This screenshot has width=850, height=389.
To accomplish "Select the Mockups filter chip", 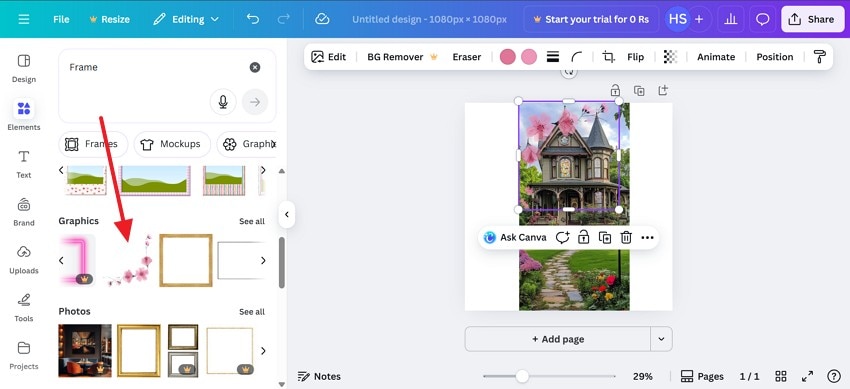I will click(x=172, y=144).
